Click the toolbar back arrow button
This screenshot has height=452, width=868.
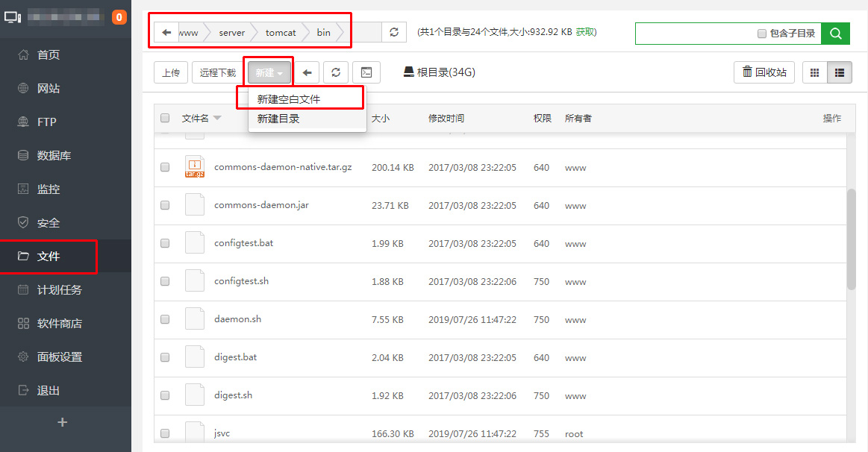click(307, 72)
